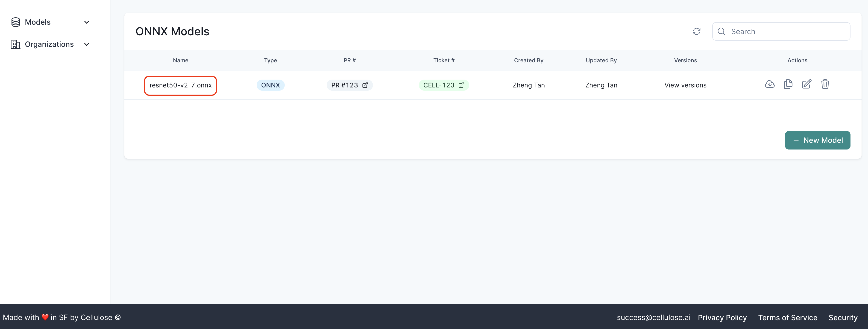Download the resnet50-v2-7.onnx model

click(770, 84)
